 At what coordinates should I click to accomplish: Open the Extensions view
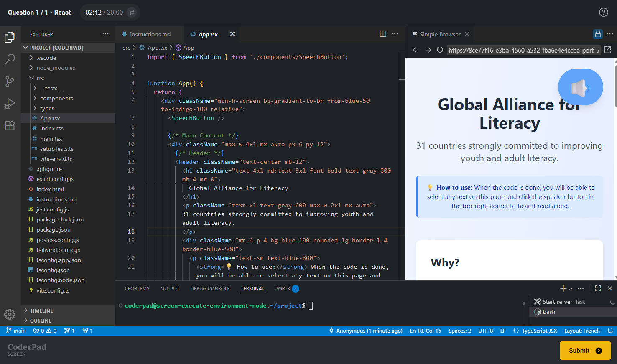10,125
